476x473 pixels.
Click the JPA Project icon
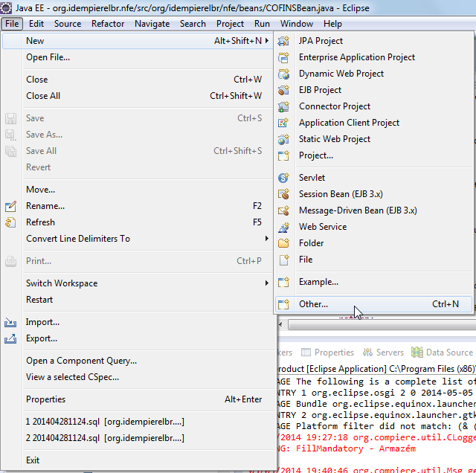[283, 41]
